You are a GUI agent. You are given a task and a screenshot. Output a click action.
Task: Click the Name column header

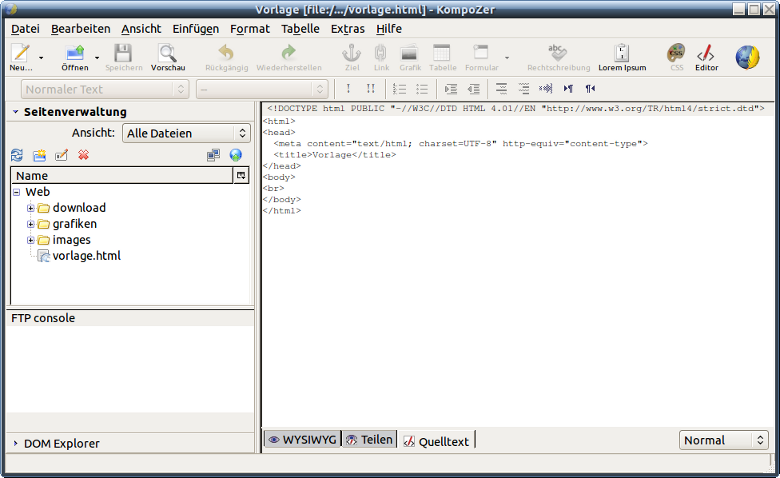click(122, 176)
